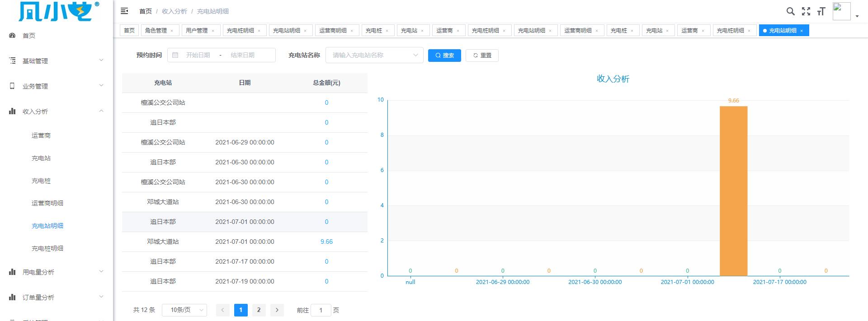Screen dimensions: 868x321
Task: Select 充电桩明细 in the sidebar
Action: (47, 248)
